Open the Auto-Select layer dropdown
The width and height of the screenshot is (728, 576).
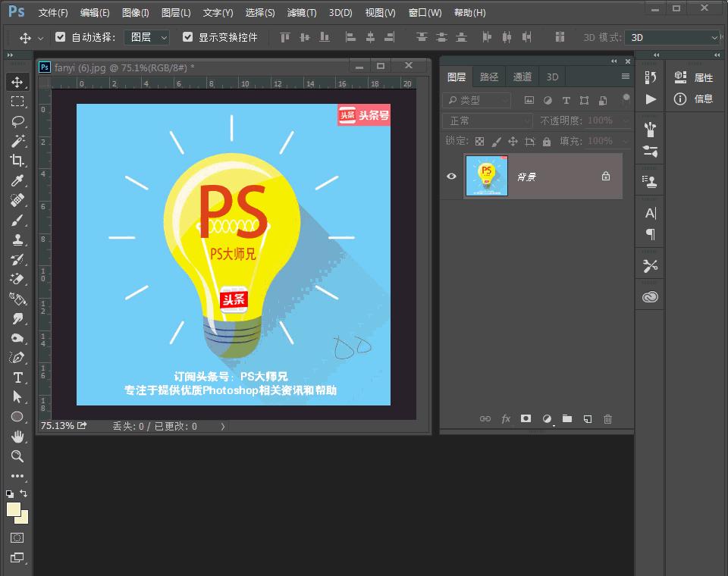pos(146,37)
